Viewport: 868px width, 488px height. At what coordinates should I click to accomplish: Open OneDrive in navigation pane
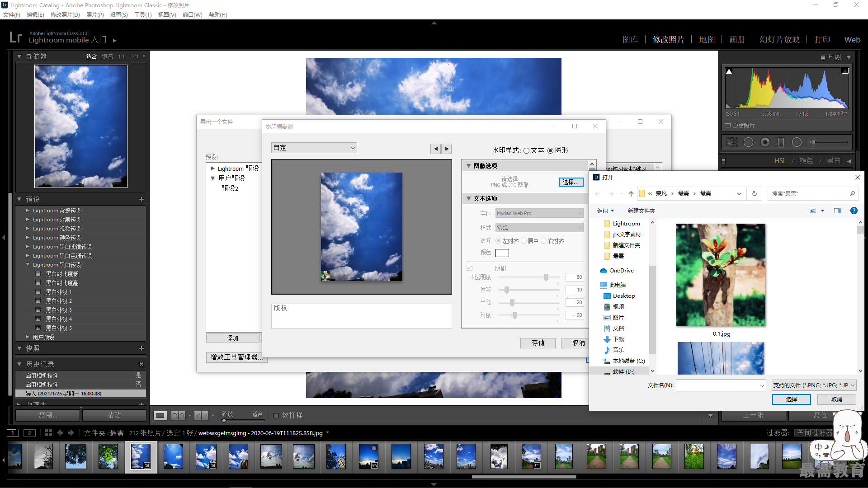tap(621, 271)
